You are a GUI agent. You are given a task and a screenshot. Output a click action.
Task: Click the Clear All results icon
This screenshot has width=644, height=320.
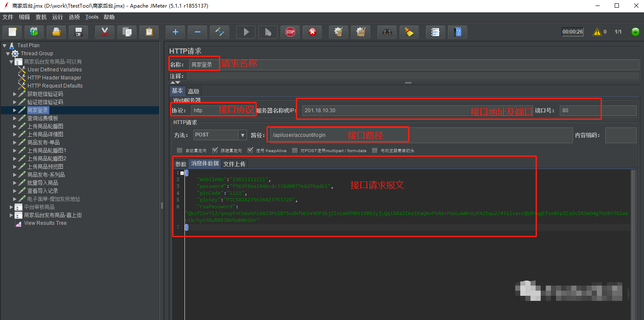click(360, 32)
